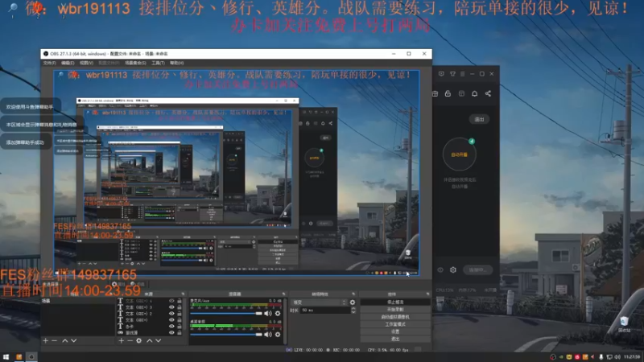This screenshot has height=362, width=644.
Task: Add a new scene with plus icon
Action: (46, 340)
